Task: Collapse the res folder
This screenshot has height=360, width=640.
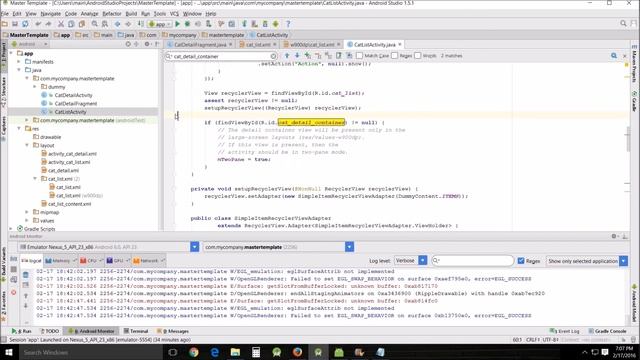Action: pos(19,129)
